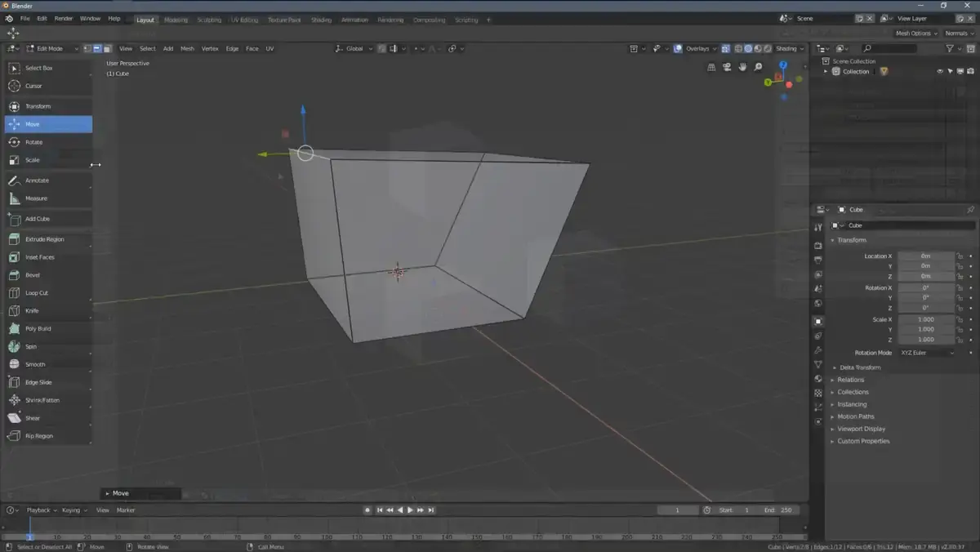Toggle Collection visibility eye icon
The image size is (980, 552).
[940, 72]
